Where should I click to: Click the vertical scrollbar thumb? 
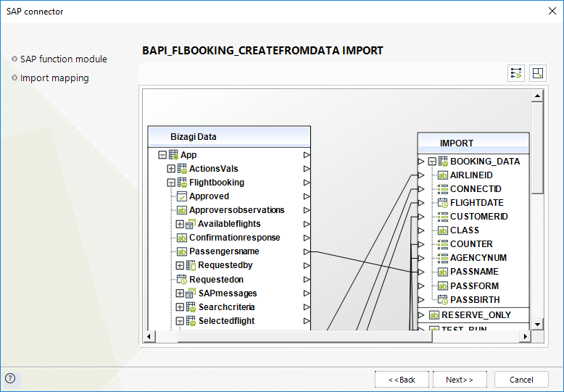537,148
